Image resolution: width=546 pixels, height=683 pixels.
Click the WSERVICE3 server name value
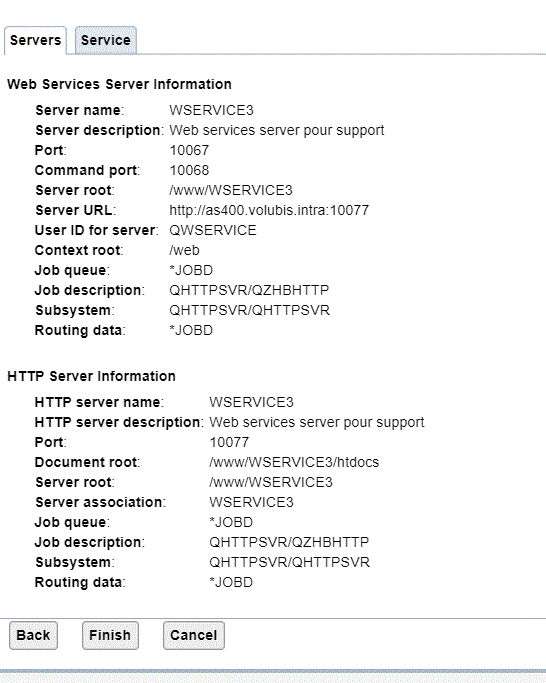[211, 110]
